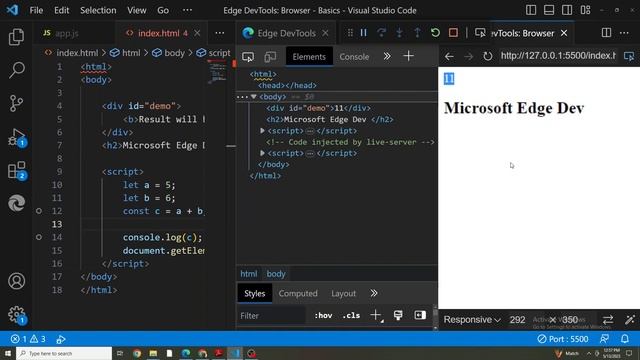Open notifications bell in status bar

point(624,339)
